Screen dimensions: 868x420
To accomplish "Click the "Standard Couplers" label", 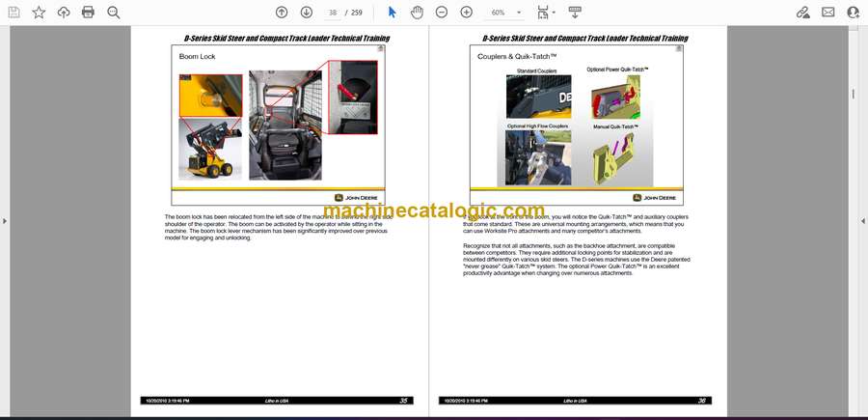I will click(536, 71).
